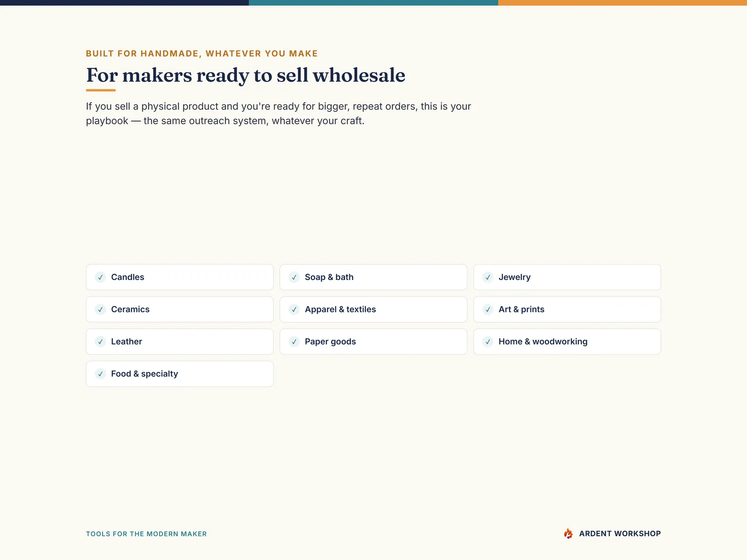Select the "Home & woodworking" label text
Image resolution: width=747 pixels, height=560 pixels.
click(543, 342)
